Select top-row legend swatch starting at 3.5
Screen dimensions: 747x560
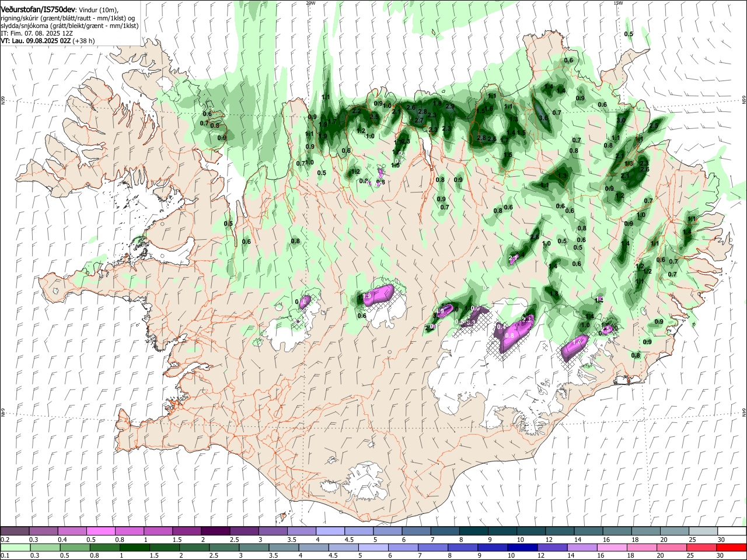(301, 531)
